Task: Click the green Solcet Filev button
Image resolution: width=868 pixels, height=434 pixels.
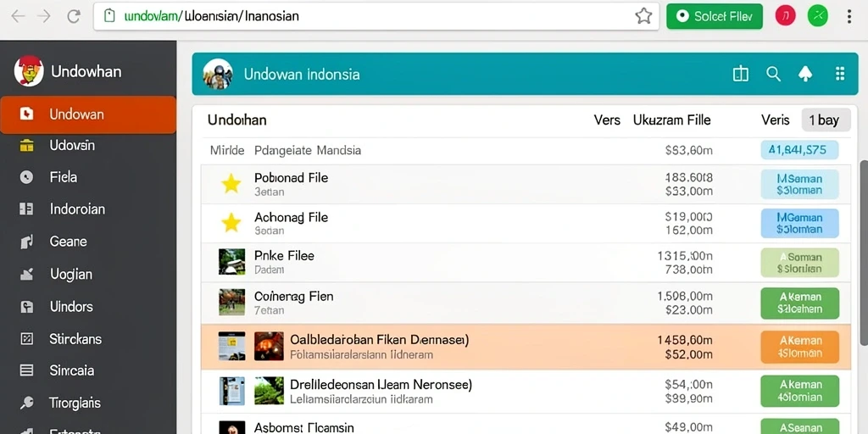Action: pyautogui.click(x=714, y=16)
